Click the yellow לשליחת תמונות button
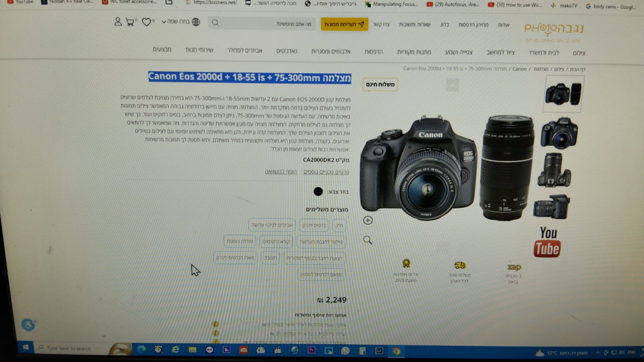Screen dimensions: 644x362 coord(344,24)
